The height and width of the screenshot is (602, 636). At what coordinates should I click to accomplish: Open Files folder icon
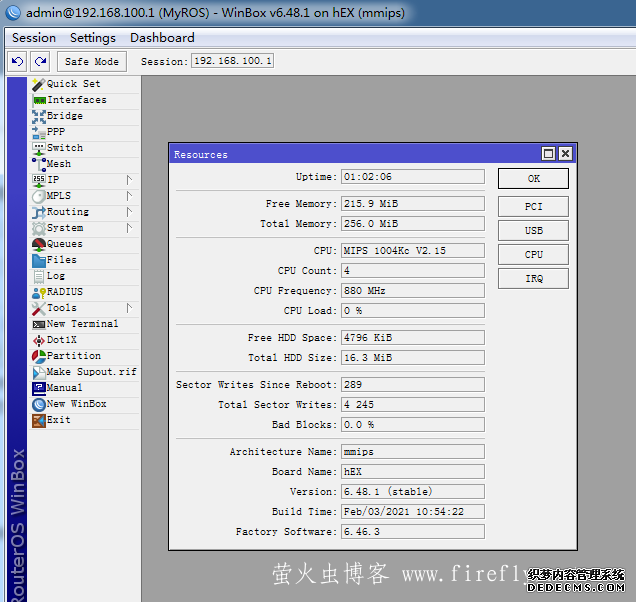point(39,260)
